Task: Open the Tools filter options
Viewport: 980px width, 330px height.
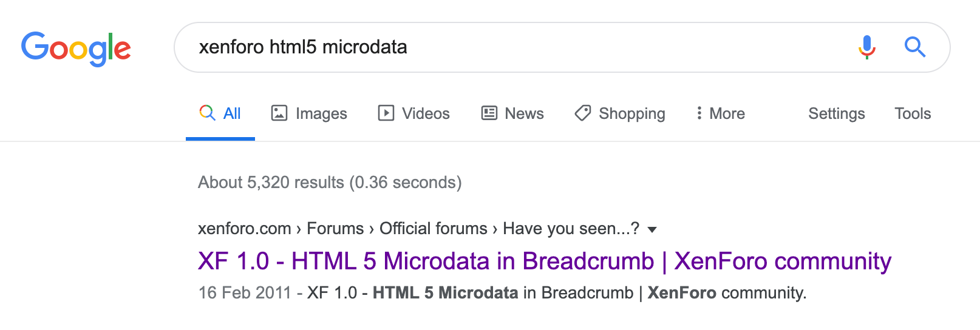Action: (x=912, y=113)
